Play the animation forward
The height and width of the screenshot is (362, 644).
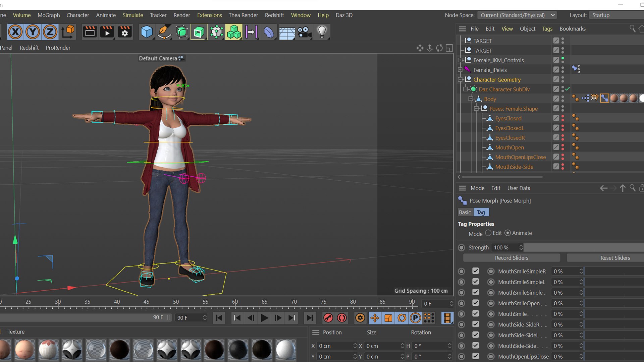pyautogui.click(x=264, y=318)
